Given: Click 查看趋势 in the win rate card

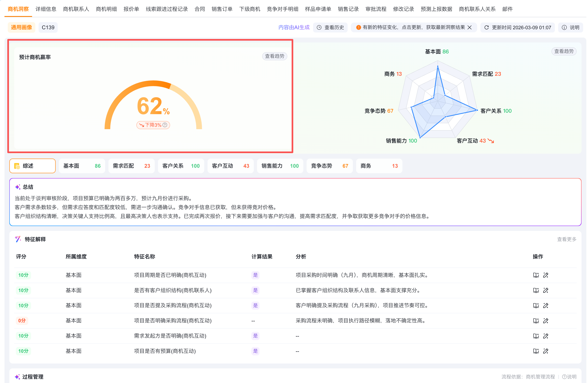Looking at the screenshot, I should (274, 56).
